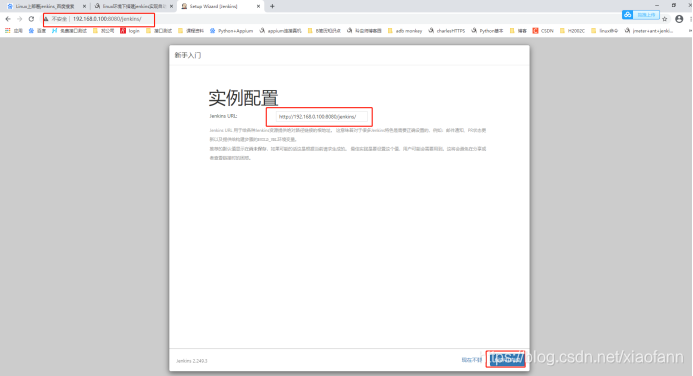Image resolution: width=693 pixels, height=376 pixels.
Task: Close the Setup Wizard [Jenkins] tab
Action: point(259,6)
